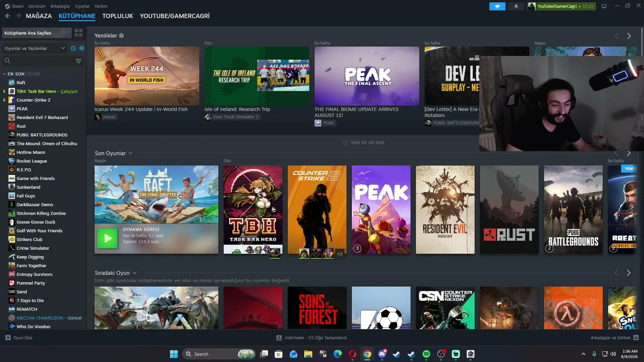Click Oyun Ekle at bottom left
This screenshot has height=362, width=644.
point(19,338)
